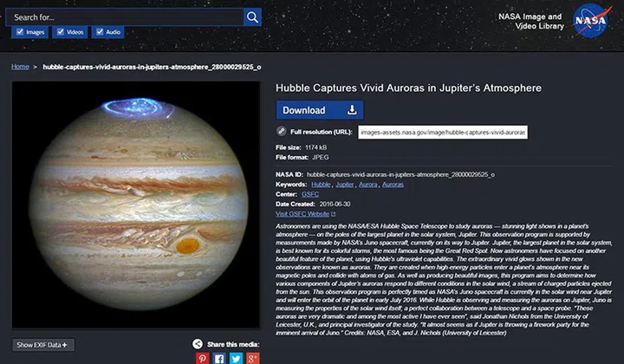Screen dimensions: 624x364
Task: Expand Show EXIF Data section
Action: 43,344
